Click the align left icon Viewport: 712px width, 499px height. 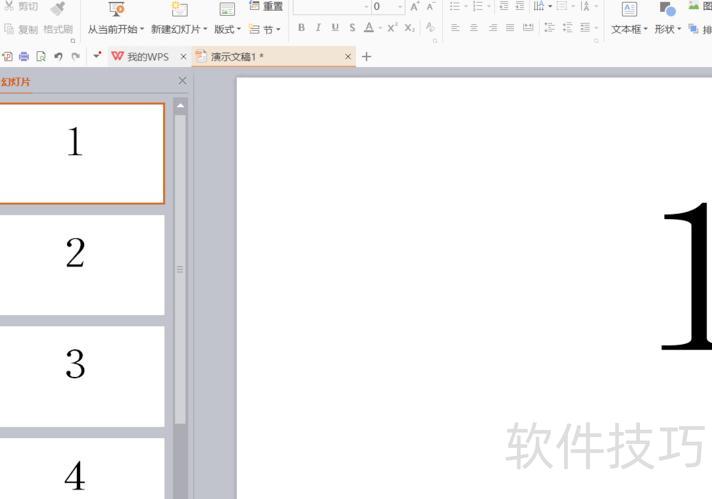(x=455, y=28)
